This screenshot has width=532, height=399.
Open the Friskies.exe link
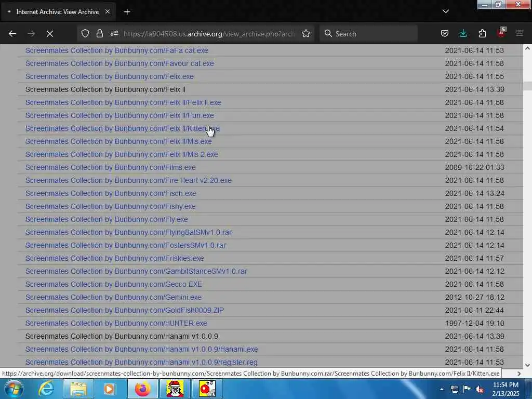point(115,258)
